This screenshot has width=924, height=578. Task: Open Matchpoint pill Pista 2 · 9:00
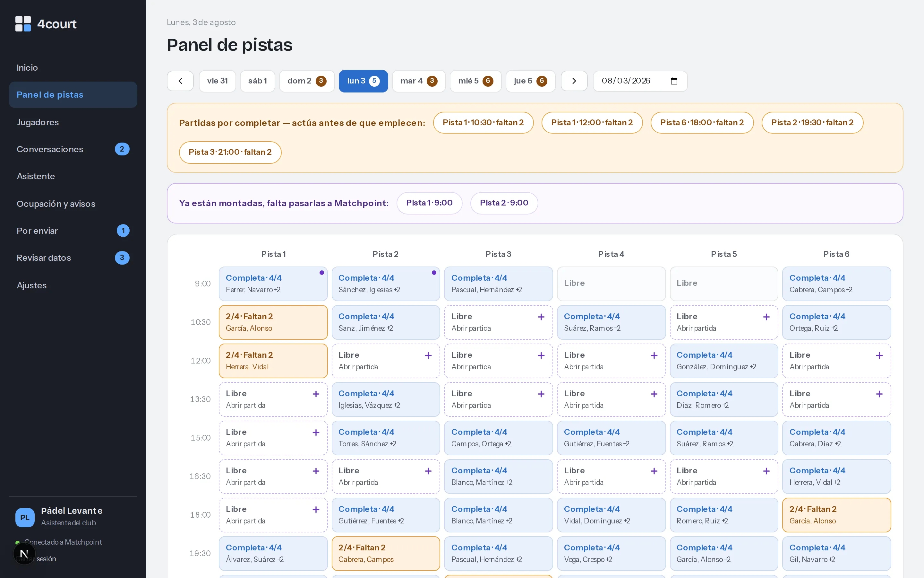point(504,203)
